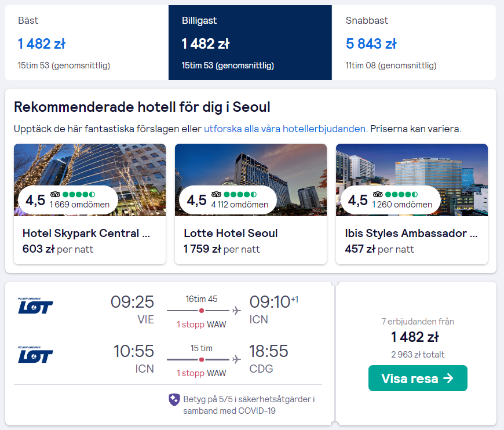Viewport: 504px width, 430px height.
Task: Switch to the Billigast tab
Action: coord(250,42)
